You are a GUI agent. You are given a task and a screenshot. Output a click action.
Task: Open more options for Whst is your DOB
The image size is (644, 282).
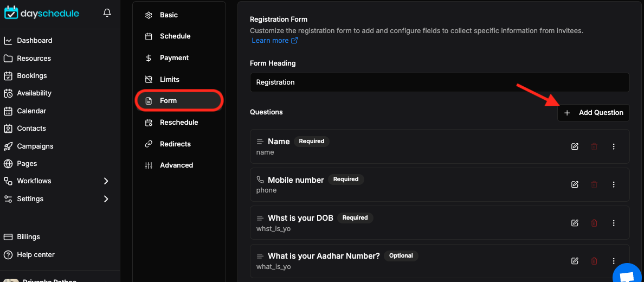click(x=614, y=223)
